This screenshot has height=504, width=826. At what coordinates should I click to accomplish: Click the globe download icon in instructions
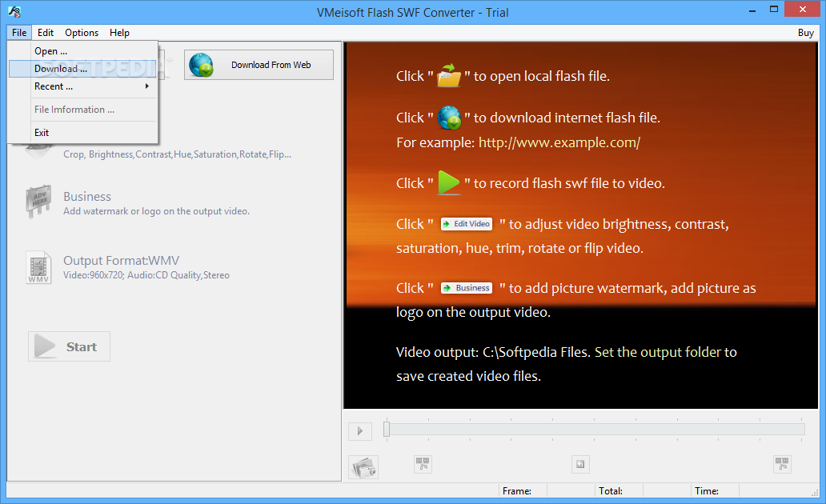coord(449,117)
